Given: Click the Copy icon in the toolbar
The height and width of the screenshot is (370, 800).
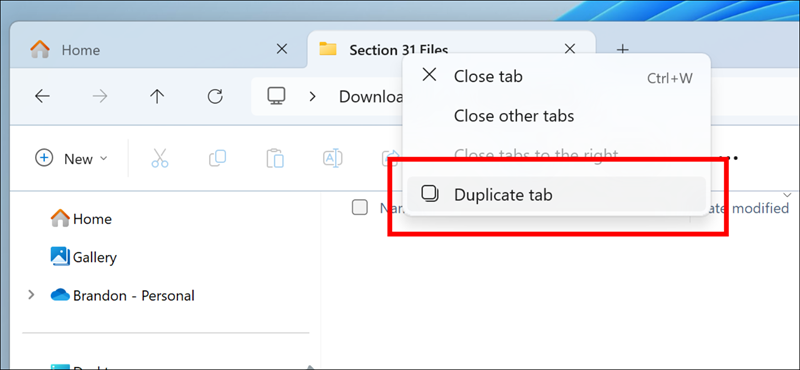Looking at the screenshot, I should point(217,159).
